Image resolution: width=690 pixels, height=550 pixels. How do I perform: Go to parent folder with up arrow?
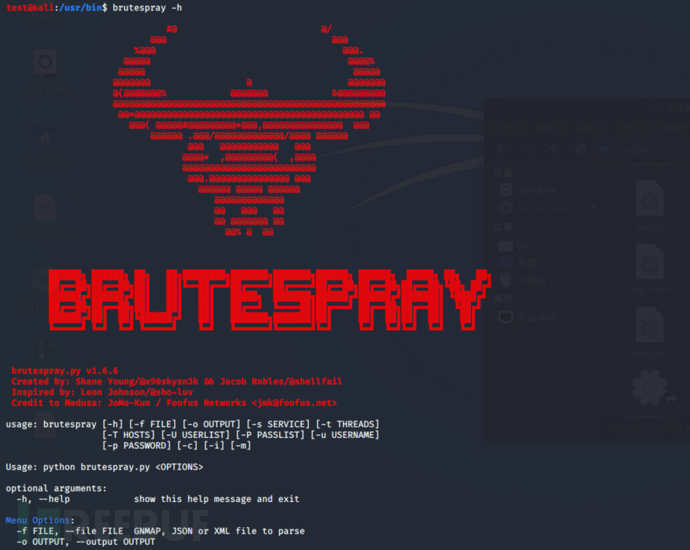(553, 149)
